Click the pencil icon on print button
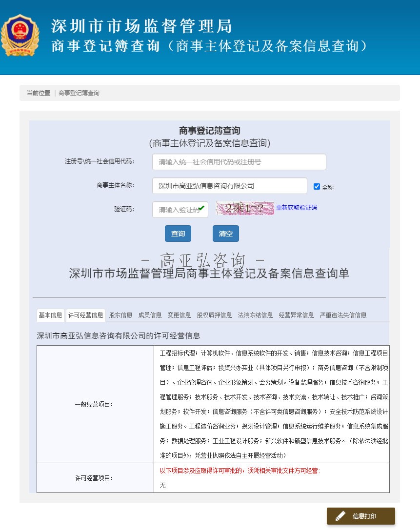420x530 pixels. click(340, 516)
